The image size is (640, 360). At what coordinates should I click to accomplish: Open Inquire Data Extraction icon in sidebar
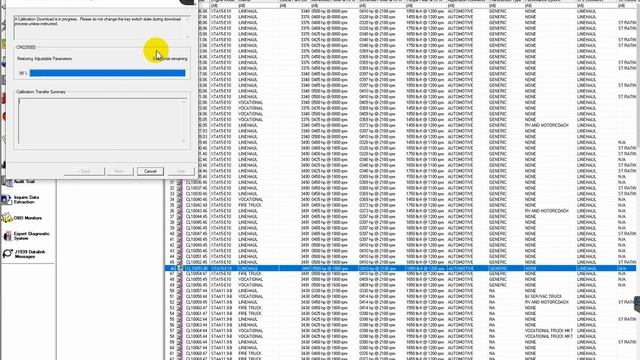(x=7, y=200)
